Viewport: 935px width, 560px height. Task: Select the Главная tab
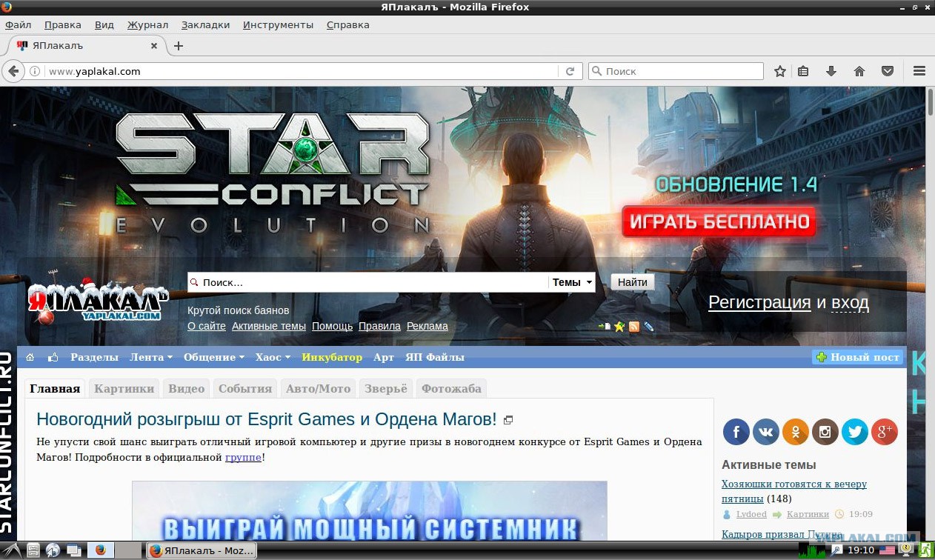pyautogui.click(x=55, y=388)
